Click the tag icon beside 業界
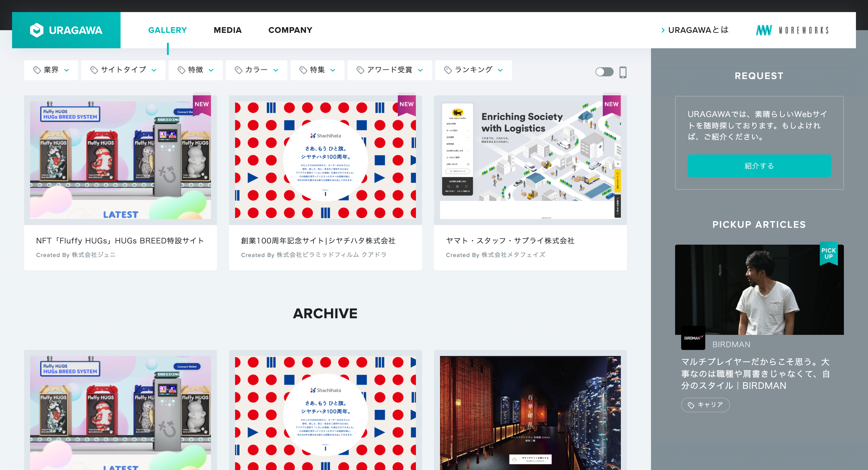This screenshot has width=868, height=470. pos(37,70)
